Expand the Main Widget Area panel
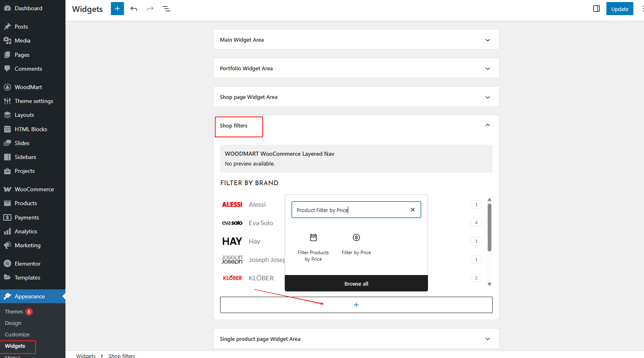The image size is (644, 358). (x=487, y=40)
